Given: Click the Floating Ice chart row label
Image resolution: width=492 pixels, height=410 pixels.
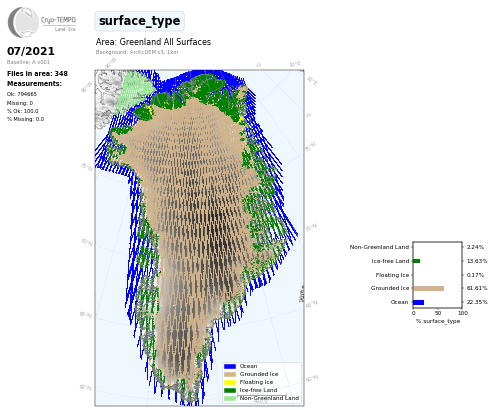Looking at the screenshot, I should tap(392, 275).
